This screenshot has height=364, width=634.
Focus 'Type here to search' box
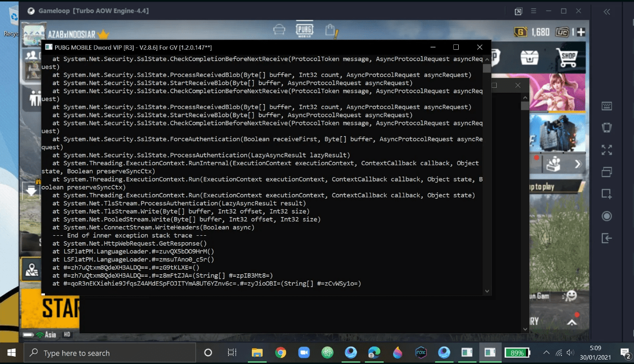(110, 353)
